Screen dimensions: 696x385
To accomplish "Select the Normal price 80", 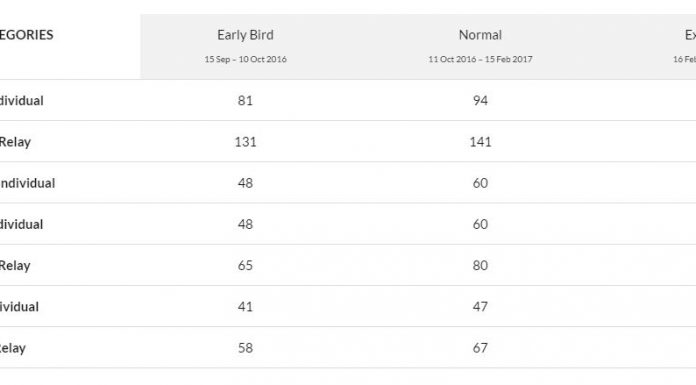I will point(480,265).
